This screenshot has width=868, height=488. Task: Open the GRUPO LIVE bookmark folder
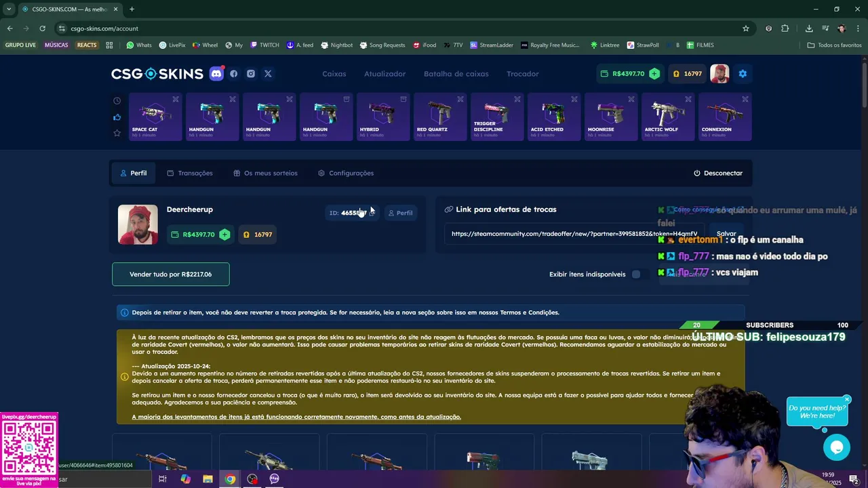20,45
